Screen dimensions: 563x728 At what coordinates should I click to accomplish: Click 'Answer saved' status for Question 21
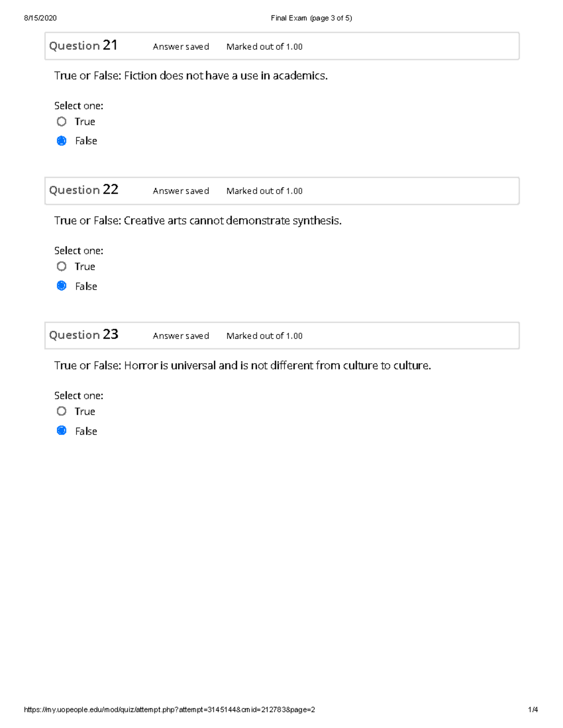point(181,47)
